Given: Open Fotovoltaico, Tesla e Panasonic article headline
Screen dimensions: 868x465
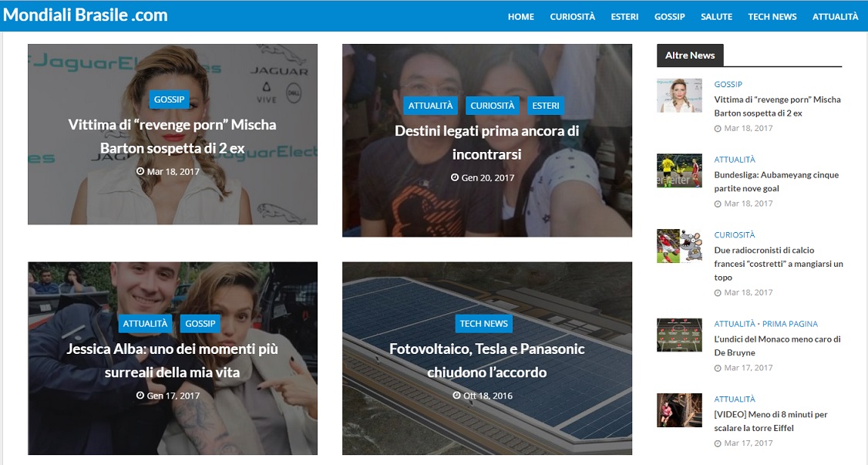Looking at the screenshot, I should pos(486,360).
